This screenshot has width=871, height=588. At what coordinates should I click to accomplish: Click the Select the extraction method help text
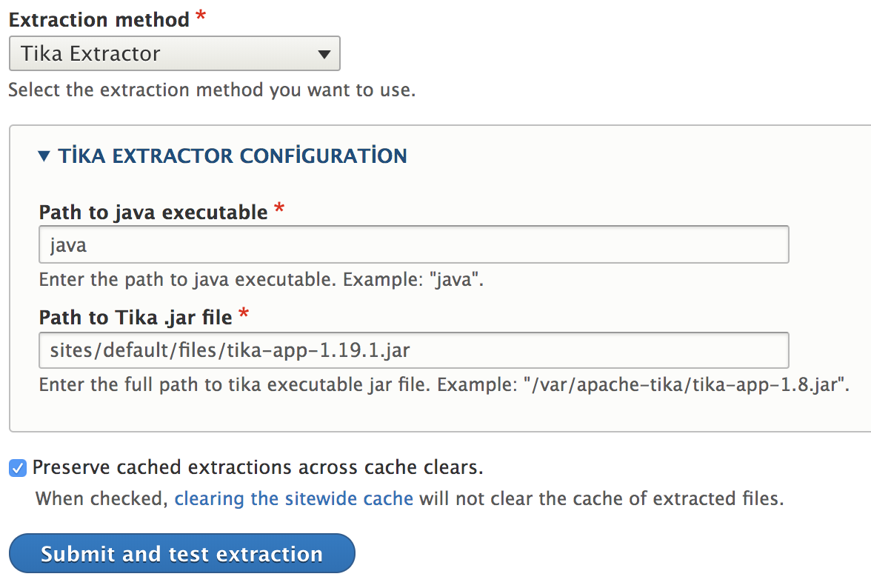tap(212, 90)
